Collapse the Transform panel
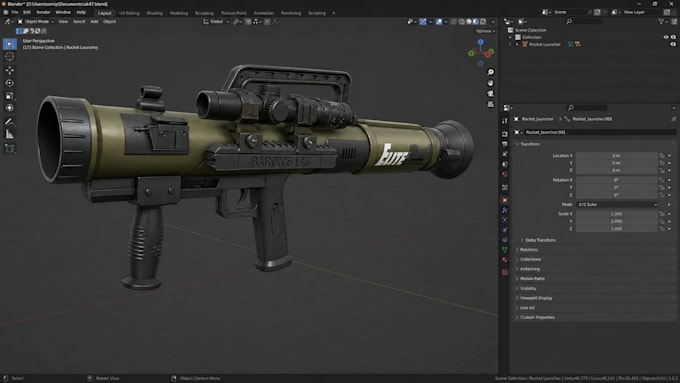680x383 pixels. [529, 144]
